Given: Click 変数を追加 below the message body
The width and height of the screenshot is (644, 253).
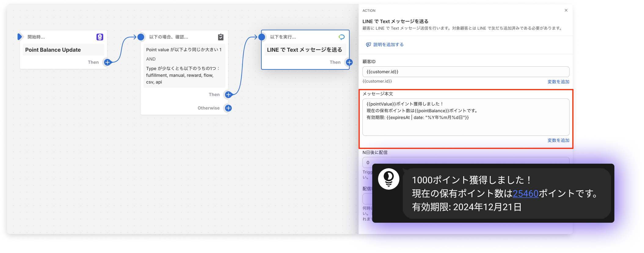Looking at the screenshot, I should click(558, 140).
